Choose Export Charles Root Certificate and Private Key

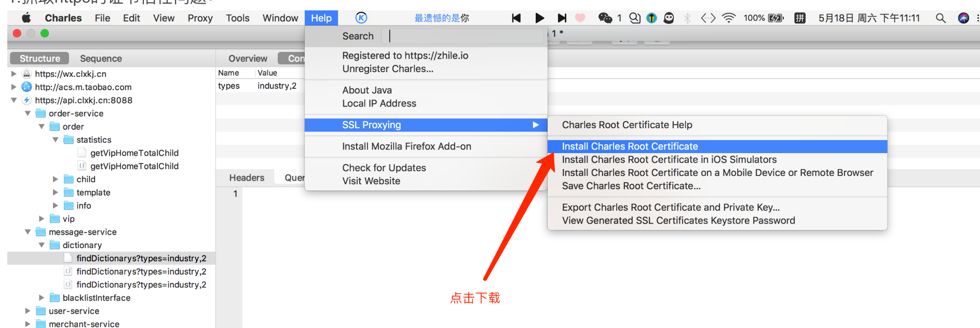tap(717, 207)
